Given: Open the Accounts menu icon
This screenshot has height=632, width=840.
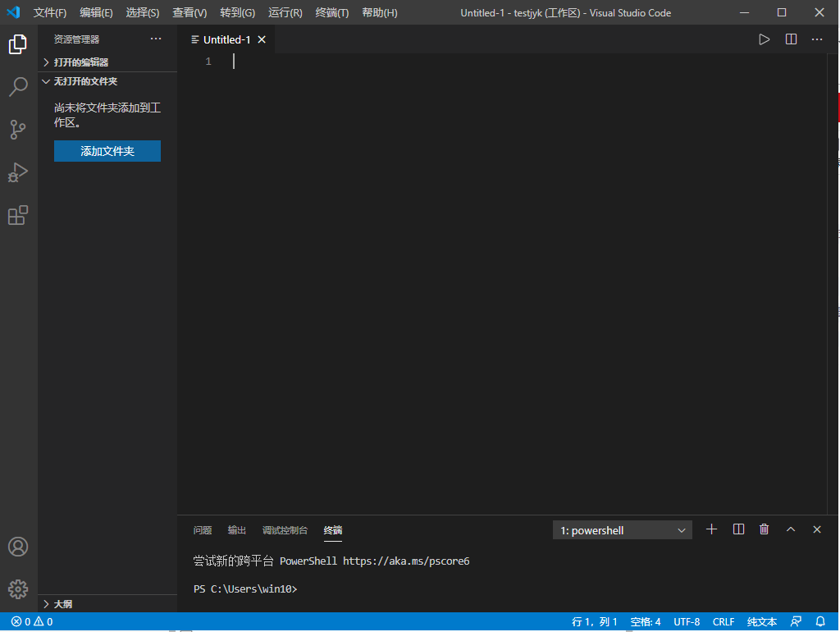Looking at the screenshot, I should click(18, 547).
